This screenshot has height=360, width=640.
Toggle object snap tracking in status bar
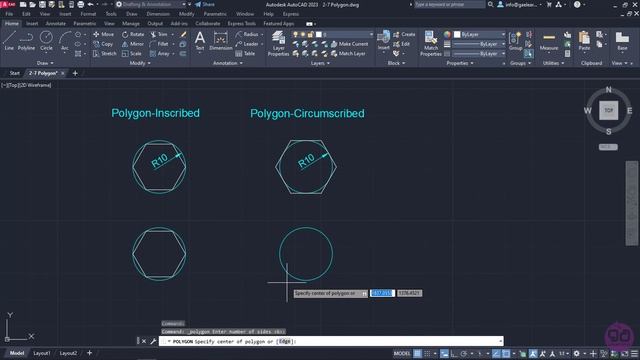coord(496,353)
